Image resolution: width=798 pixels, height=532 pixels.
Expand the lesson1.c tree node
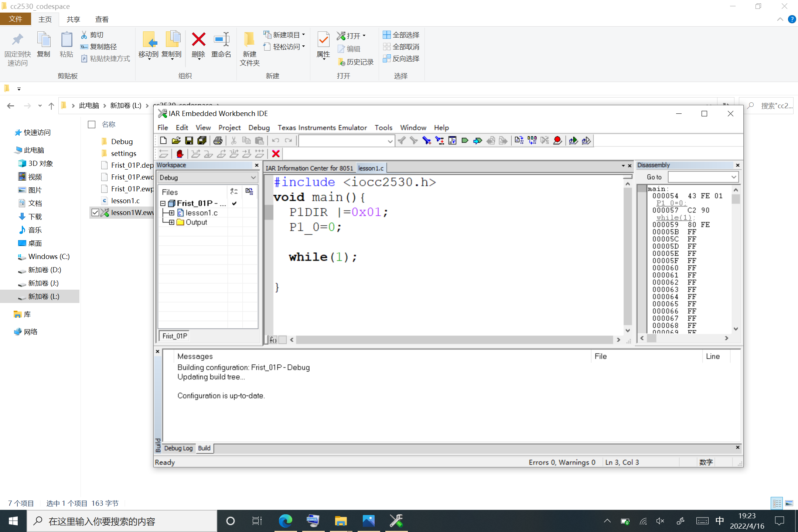pyautogui.click(x=172, y=213)
